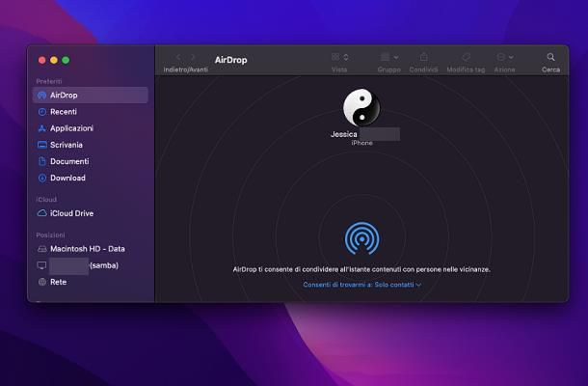The height and width of the screenshot is (386, 588).
Task: Open the Azione menu dropdown
Action: (505, 57)
